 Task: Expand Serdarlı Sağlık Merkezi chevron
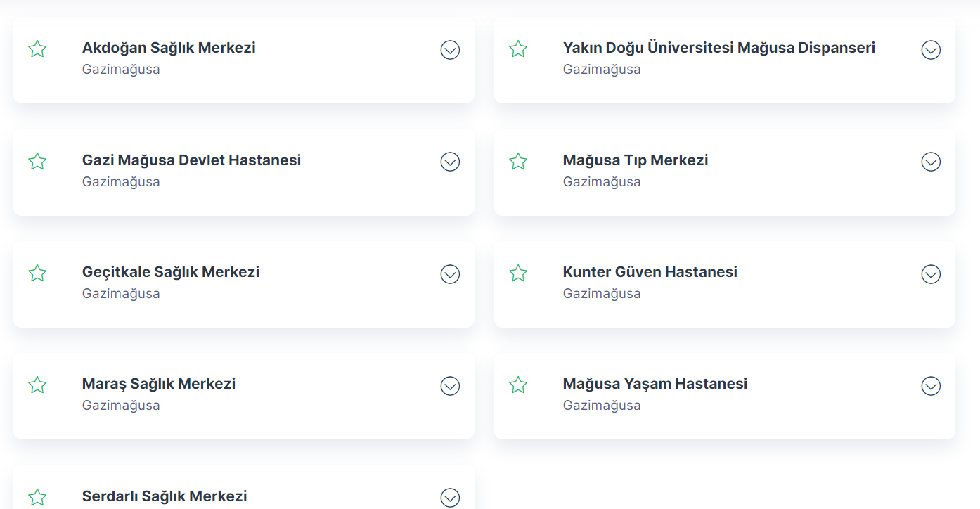coord(450,498)
